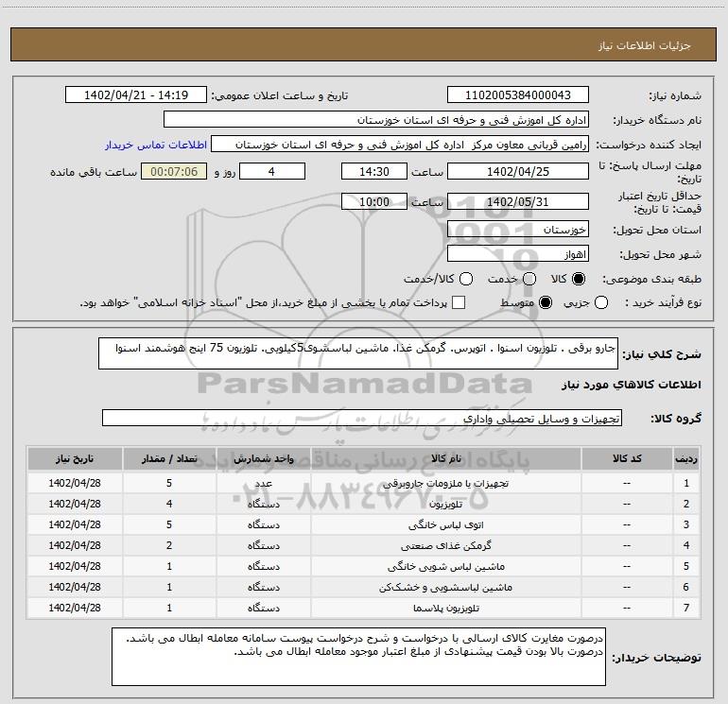Select item تلویزیون پلاسما
The image size is (728, 704).
(445, 608)
